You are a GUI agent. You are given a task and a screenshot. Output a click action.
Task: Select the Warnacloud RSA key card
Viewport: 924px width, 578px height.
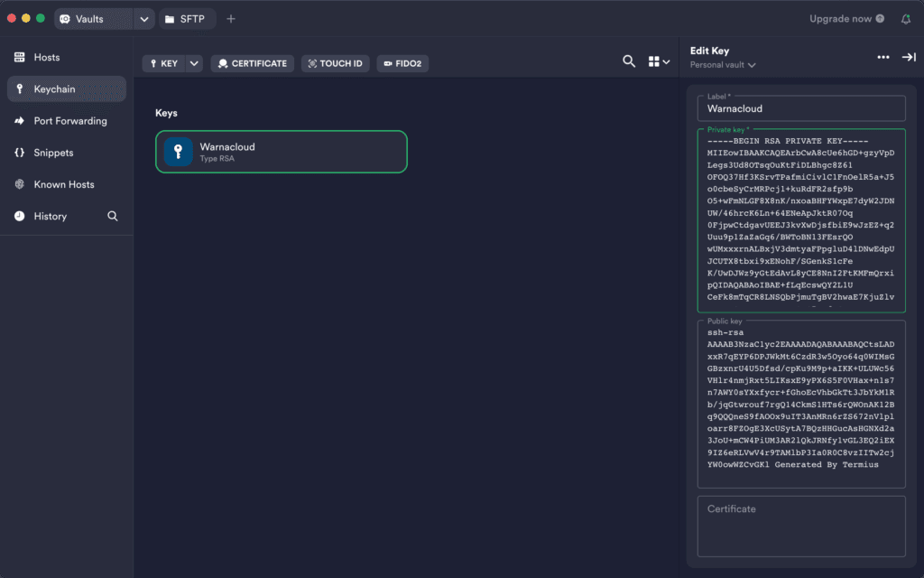click(281, 152)
